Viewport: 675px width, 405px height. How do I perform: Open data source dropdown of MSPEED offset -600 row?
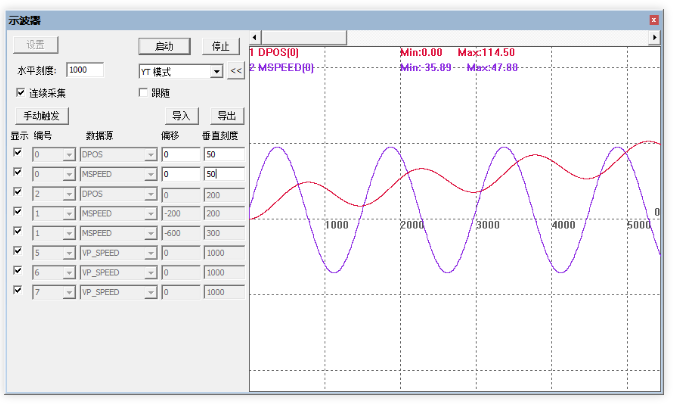click(151, 233)
